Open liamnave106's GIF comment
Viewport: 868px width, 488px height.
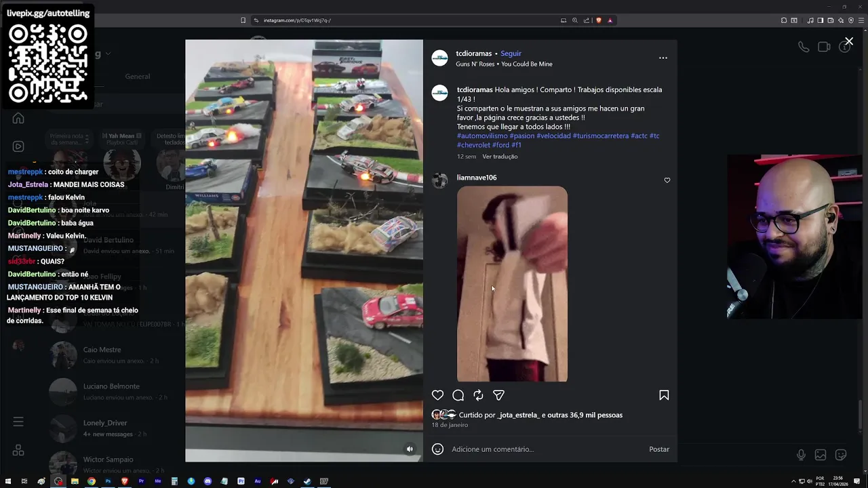coord(512,284)
